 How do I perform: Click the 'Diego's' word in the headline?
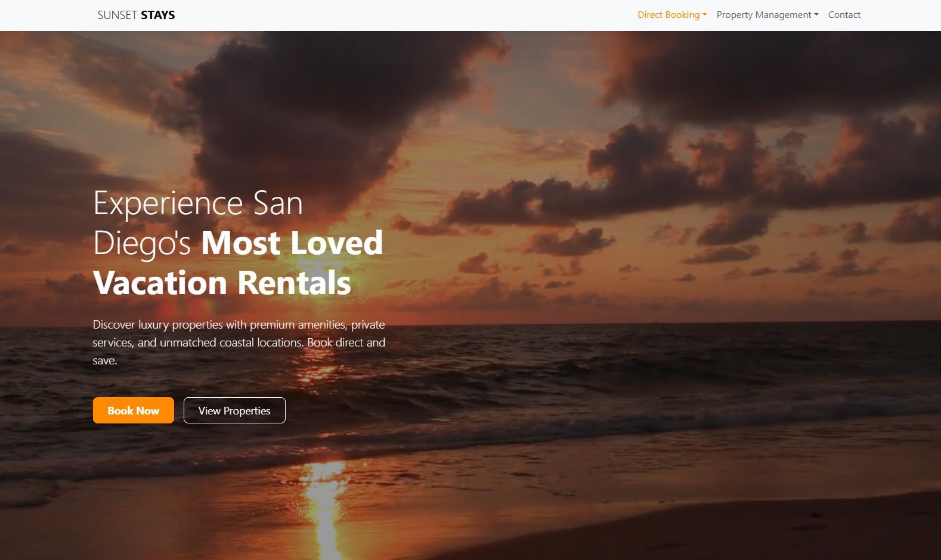142,243
